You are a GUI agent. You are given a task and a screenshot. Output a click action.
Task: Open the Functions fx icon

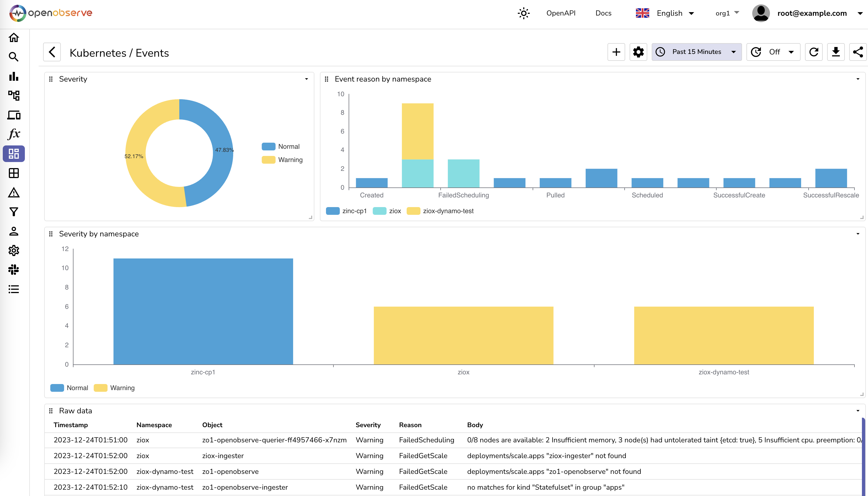[x=14, y=134]
